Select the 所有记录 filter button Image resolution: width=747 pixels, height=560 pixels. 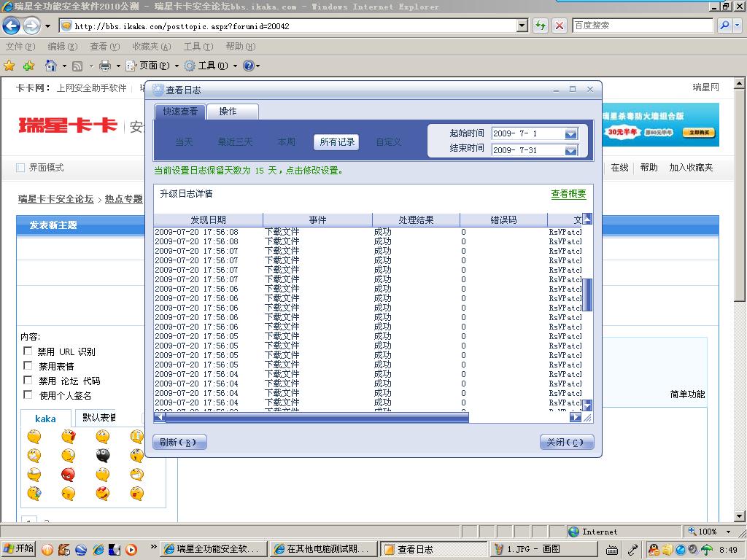coord(337,142)
